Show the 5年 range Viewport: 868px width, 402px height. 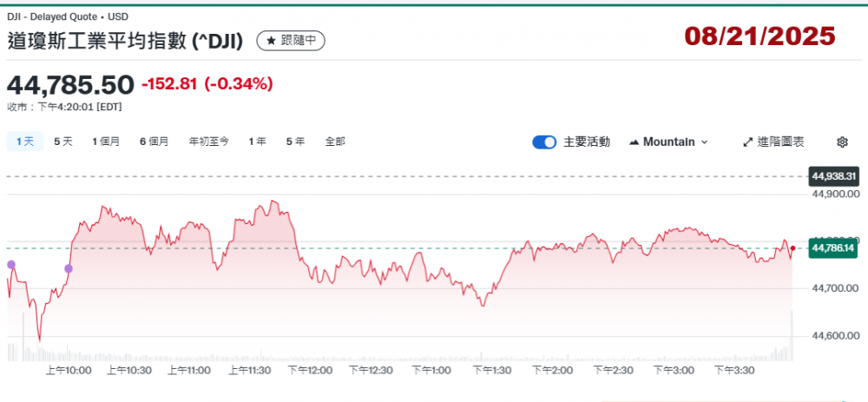[295, 141]
